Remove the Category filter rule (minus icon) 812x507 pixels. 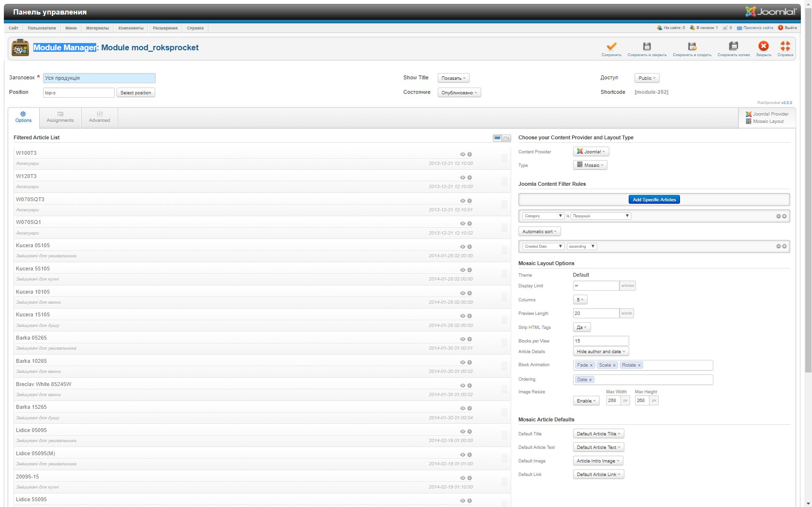[778, 216]
